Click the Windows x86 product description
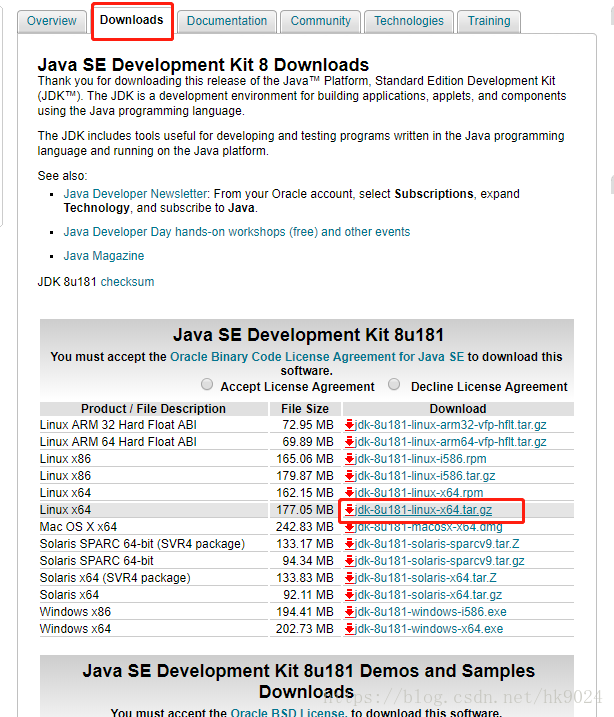The image size is (614, 717). pos(75,611)
